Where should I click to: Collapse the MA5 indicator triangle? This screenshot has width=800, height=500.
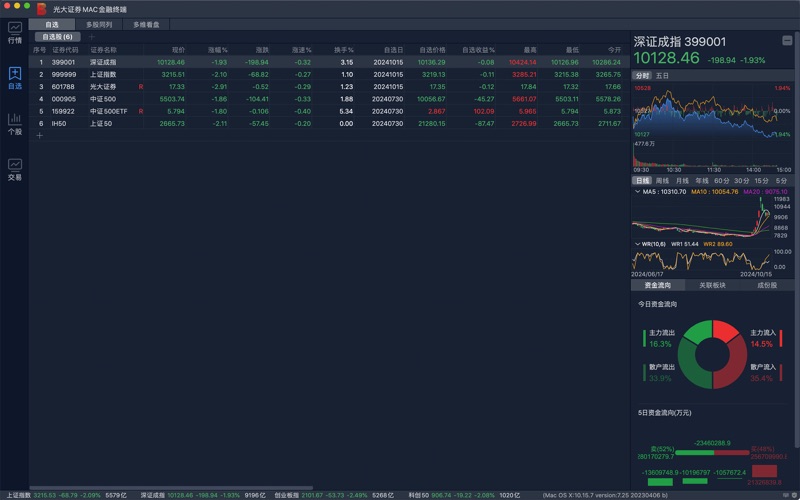pyautogui.click(x=638, y=191)
